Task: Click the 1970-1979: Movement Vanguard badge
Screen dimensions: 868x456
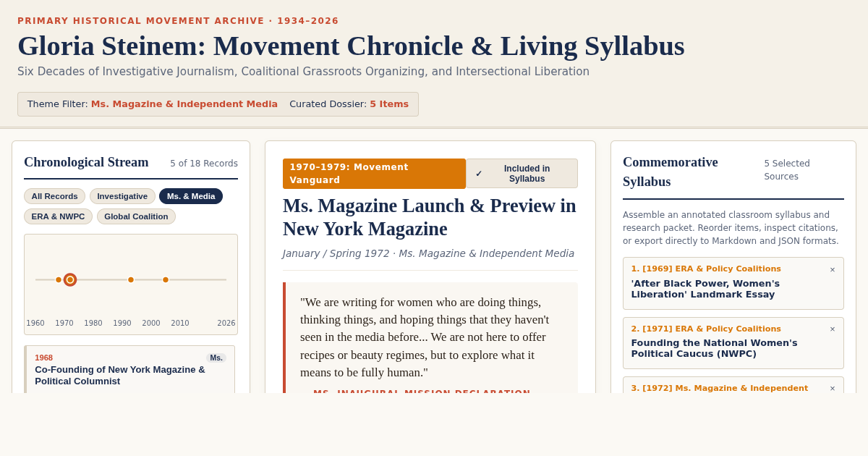Action: pyautogui.click(x=374, y=174)
